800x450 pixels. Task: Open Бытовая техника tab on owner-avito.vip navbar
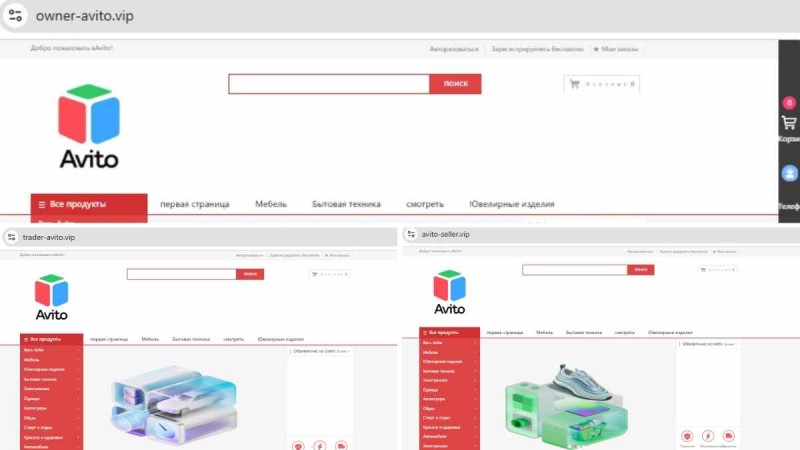346,204
